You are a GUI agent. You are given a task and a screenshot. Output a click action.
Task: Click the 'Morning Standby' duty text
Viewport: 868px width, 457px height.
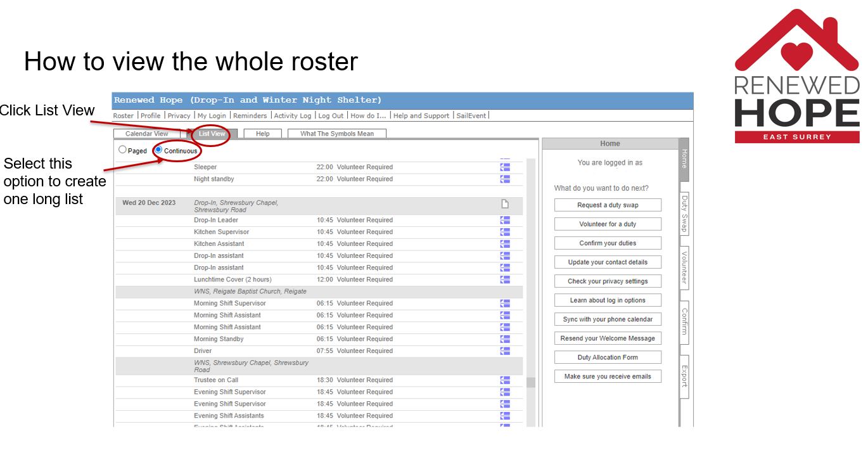click(219, 339)
